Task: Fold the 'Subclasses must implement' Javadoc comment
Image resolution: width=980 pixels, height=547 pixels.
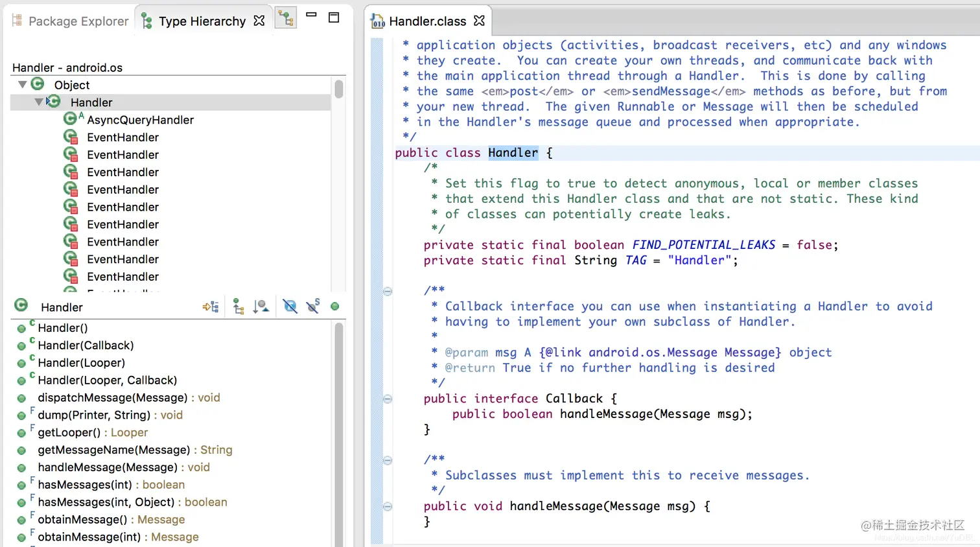Action: pyautogui.click(x=388, y=461)
